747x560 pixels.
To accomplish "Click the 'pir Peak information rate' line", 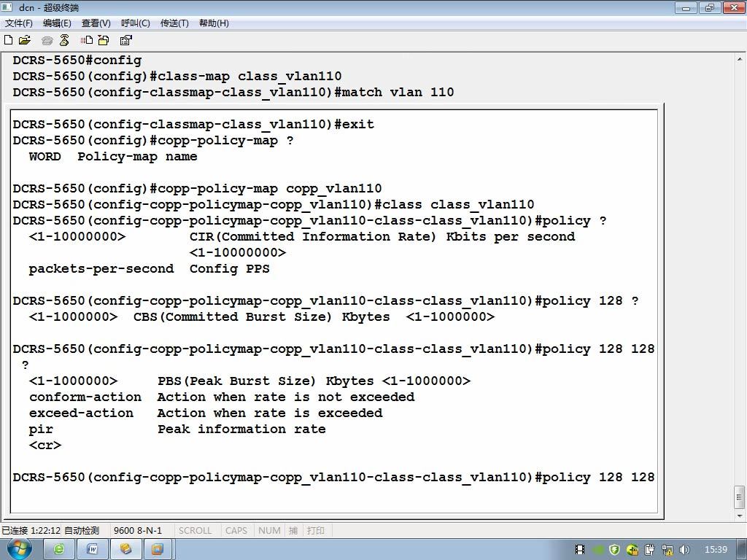I will coord(177,429).
